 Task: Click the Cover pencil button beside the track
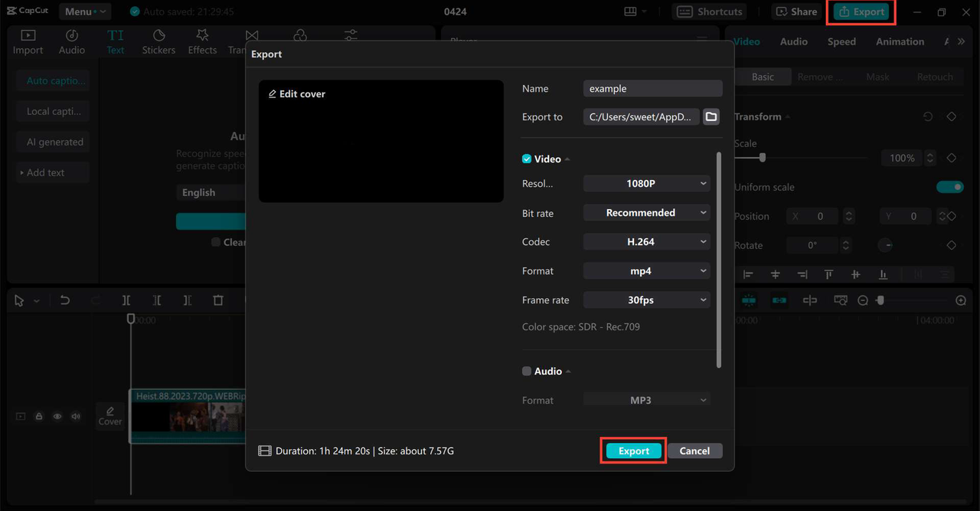click(x=110, y=416)
